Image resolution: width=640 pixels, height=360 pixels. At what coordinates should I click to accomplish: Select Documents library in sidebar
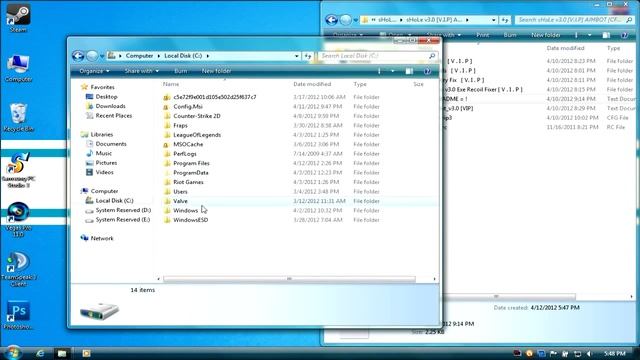(x=106, y=144)
